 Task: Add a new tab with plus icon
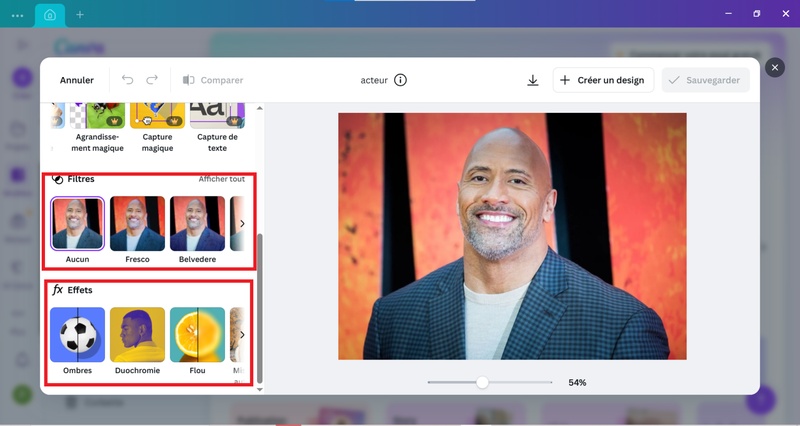(x=80, y=15)
